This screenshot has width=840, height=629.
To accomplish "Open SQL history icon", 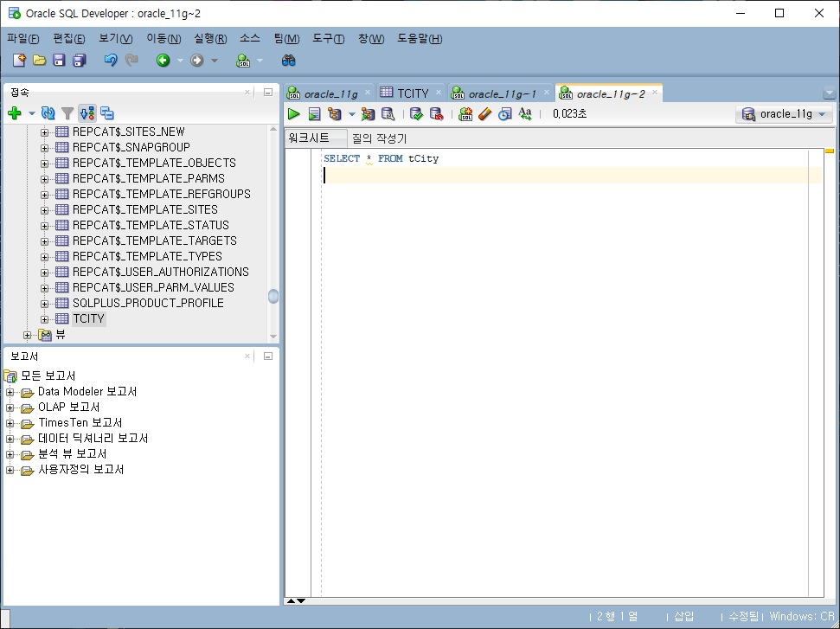I will (x=504, y=113).
